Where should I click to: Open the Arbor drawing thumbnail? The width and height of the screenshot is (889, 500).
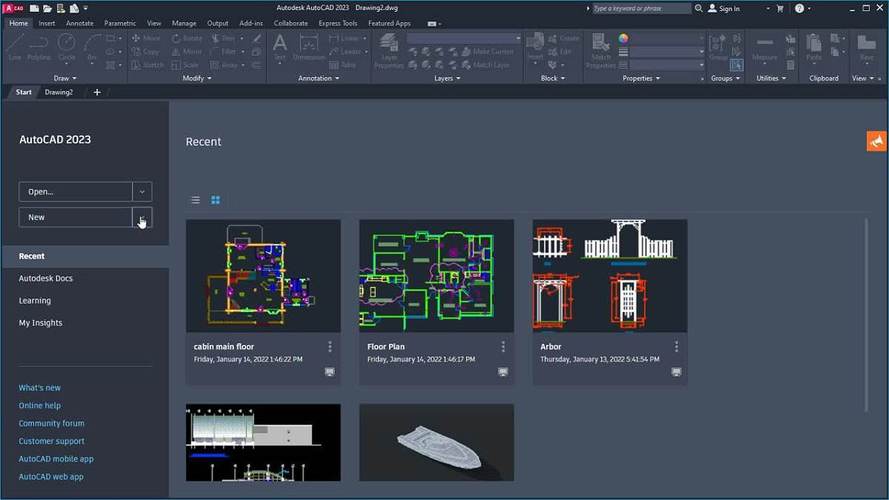(x=609, y=275)
